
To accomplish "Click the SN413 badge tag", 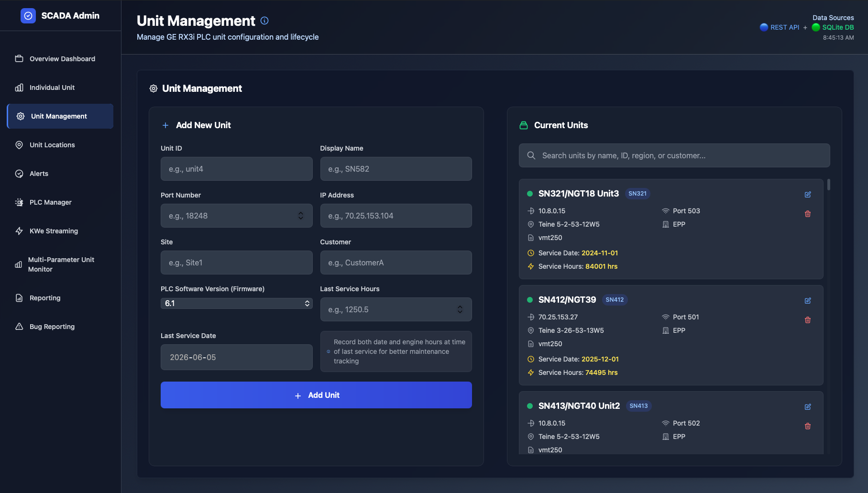I will coord(638,406).
